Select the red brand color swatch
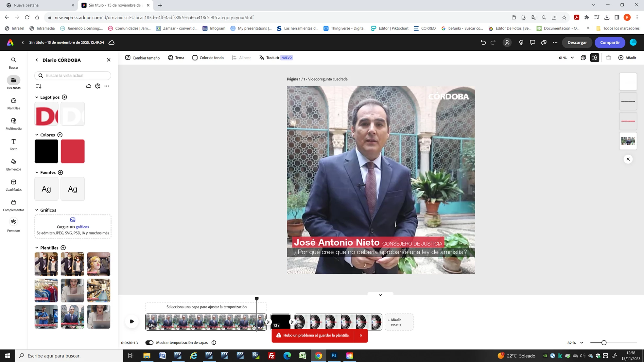 click(x=73, y=151)
